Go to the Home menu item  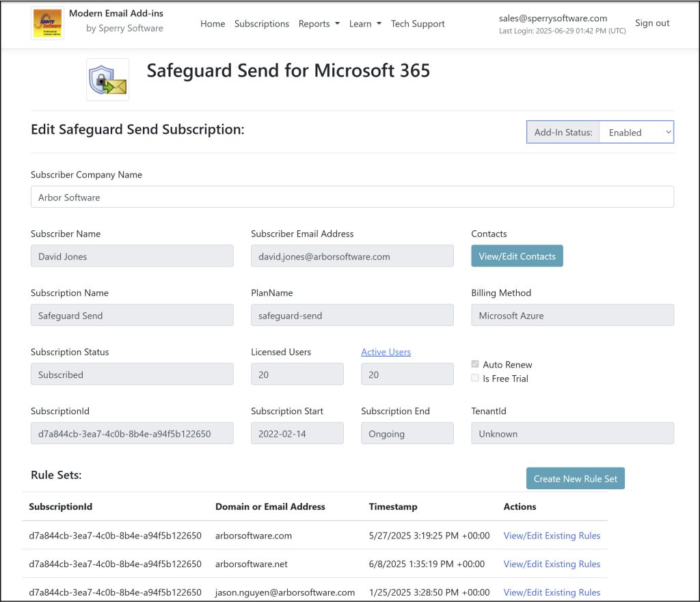213,23
